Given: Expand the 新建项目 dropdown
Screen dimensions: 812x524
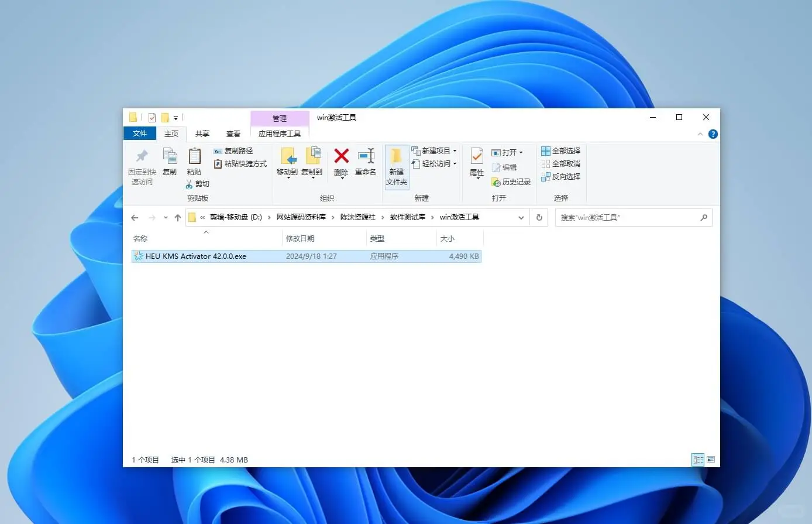Looking at the screenshot, I should tap(455, 150).
